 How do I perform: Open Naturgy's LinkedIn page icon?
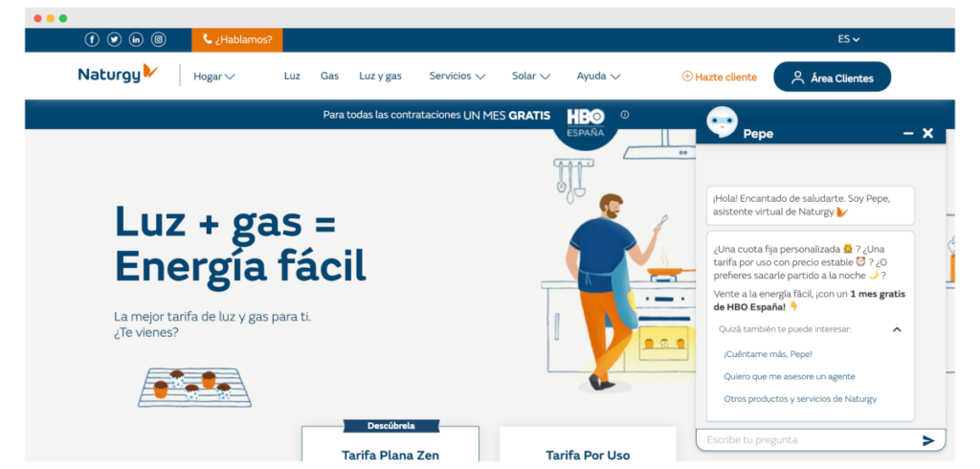click(x=136, y=39)
